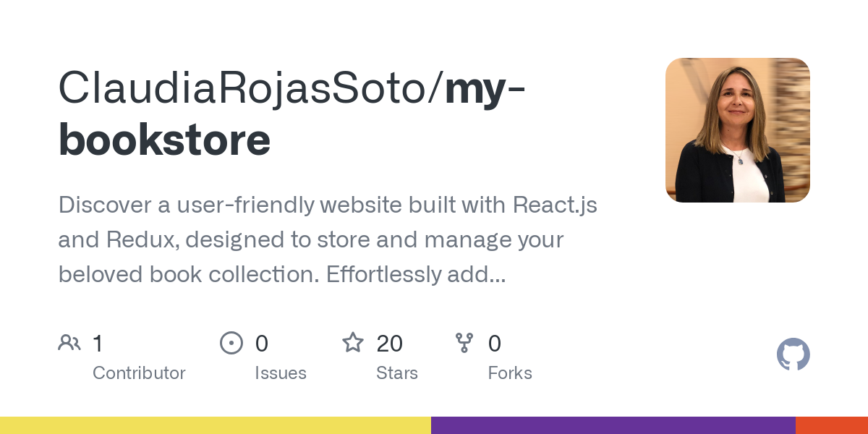
Task: Click the repository description paragraph
Action: [x=328, y=239]
